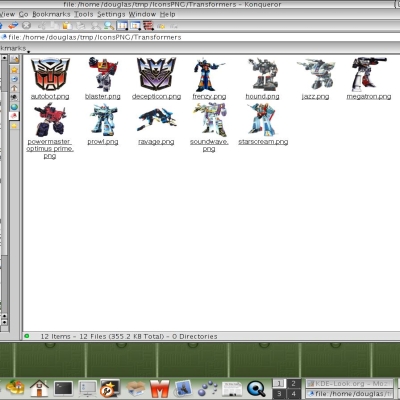The image size is (400, 400).
Task: Open the Home folder panel icon
Action: (x=39, y=388)
